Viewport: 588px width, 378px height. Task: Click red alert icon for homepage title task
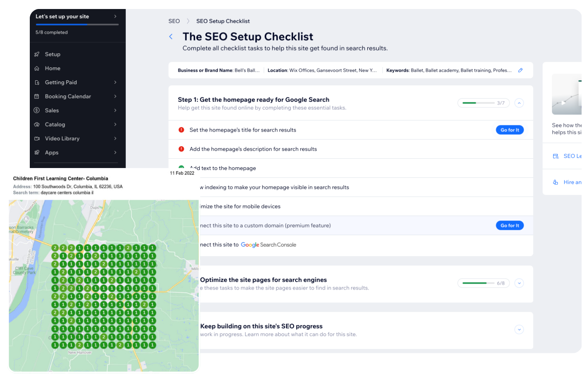click(x=181, y=130)
